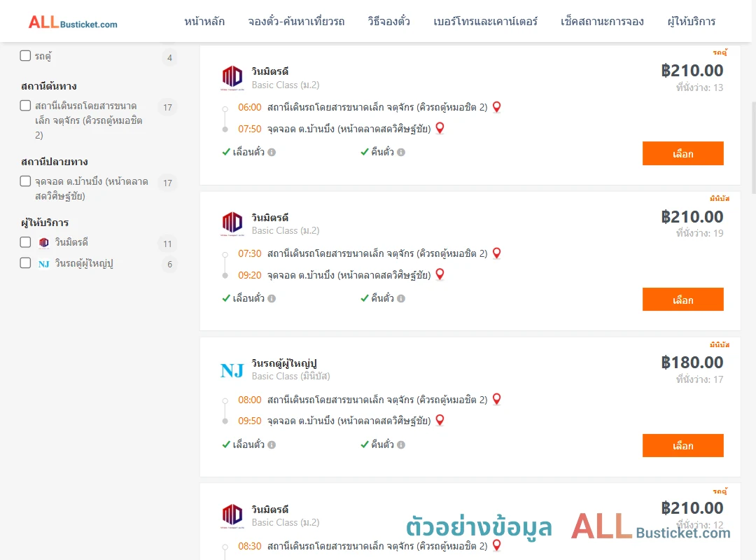Click คืนตั๋ว label in the 07:30 trip

coord(382,299)
